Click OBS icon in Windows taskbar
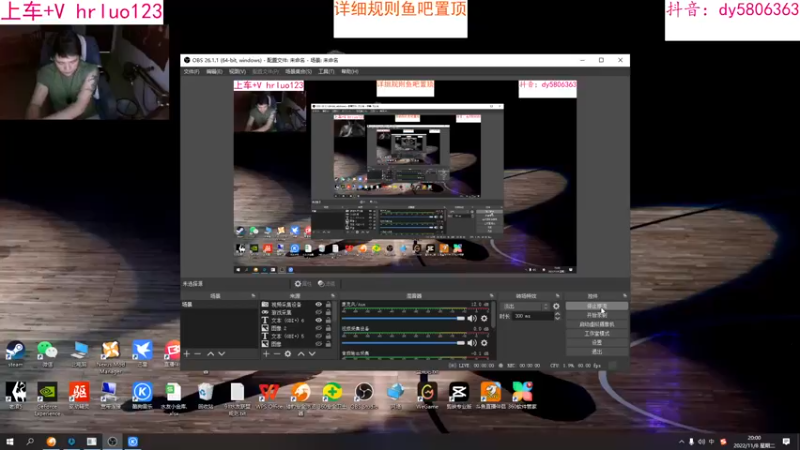This screenshot has width=800, height=450. click(x=112, y=441)
